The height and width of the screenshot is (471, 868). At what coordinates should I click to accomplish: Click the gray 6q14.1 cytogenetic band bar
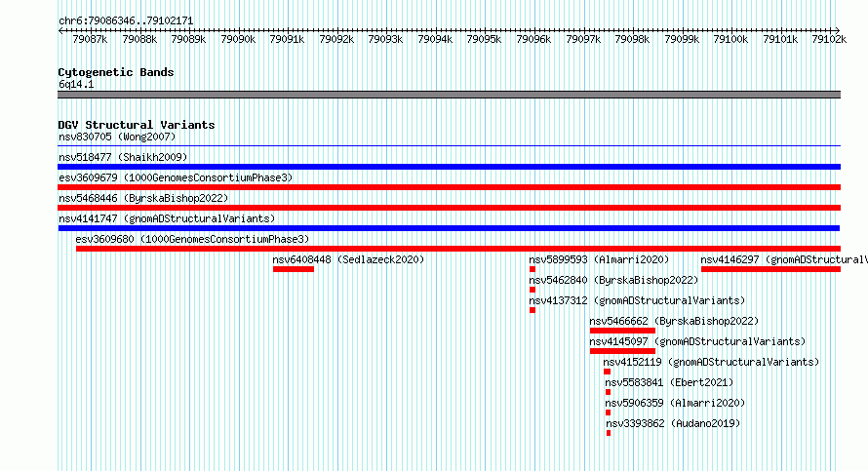[449, 95]
